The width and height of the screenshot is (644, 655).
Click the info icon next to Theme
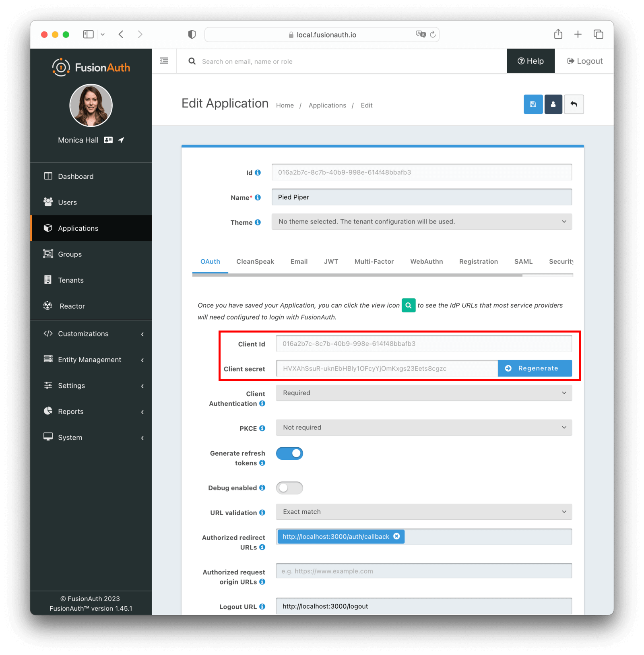pyautogui.click(x=258, y=222)
